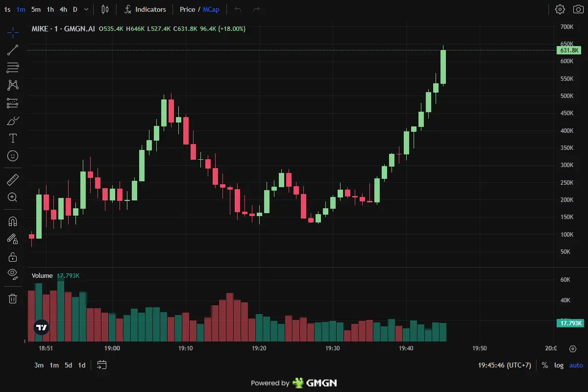The width and height of the screenshot is (588, 392).
Task: Switch to the 1h timeframe
Action: click(50, 9)
